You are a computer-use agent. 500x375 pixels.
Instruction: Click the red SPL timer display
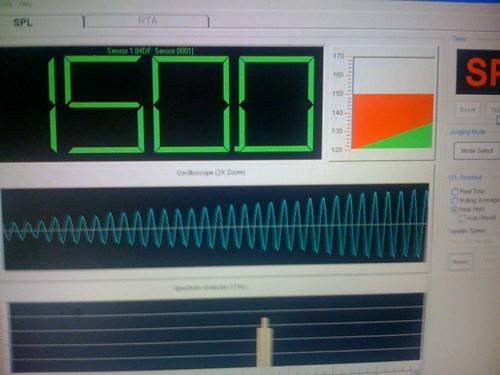point(478,72)
